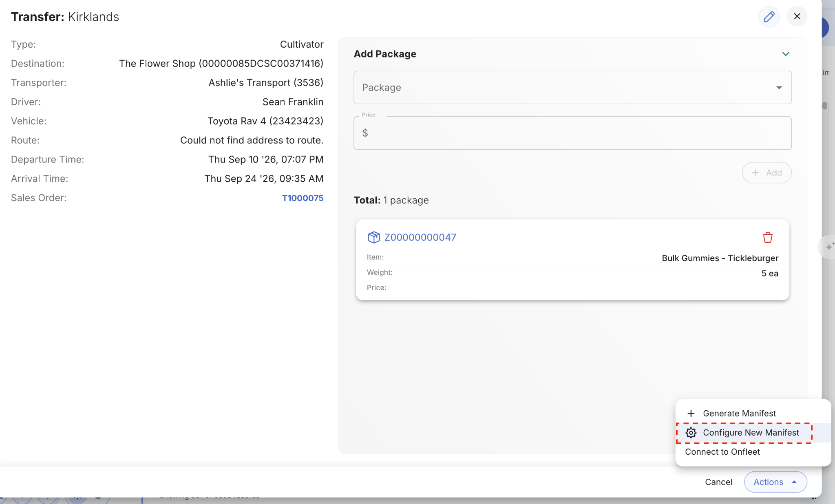Click the sparkle assistant icon at right edge
This screenshot has height=504, width=835.
pos(828,246)
